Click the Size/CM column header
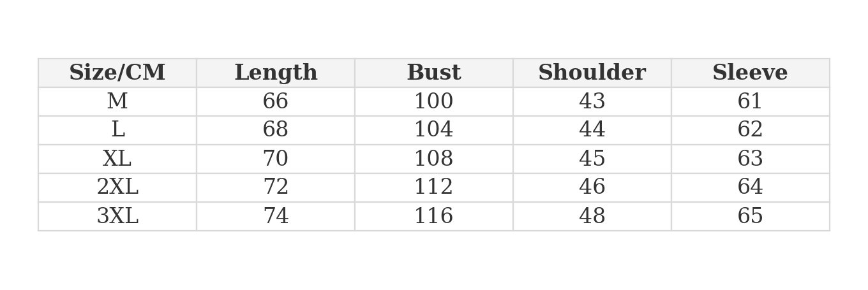Viewport: 868px width, 290px height. (117, 73)
